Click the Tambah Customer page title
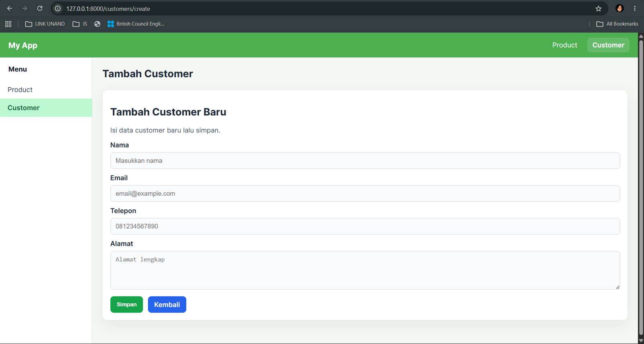The width and height of the screenshot is (644, 344). coord(148,74)
